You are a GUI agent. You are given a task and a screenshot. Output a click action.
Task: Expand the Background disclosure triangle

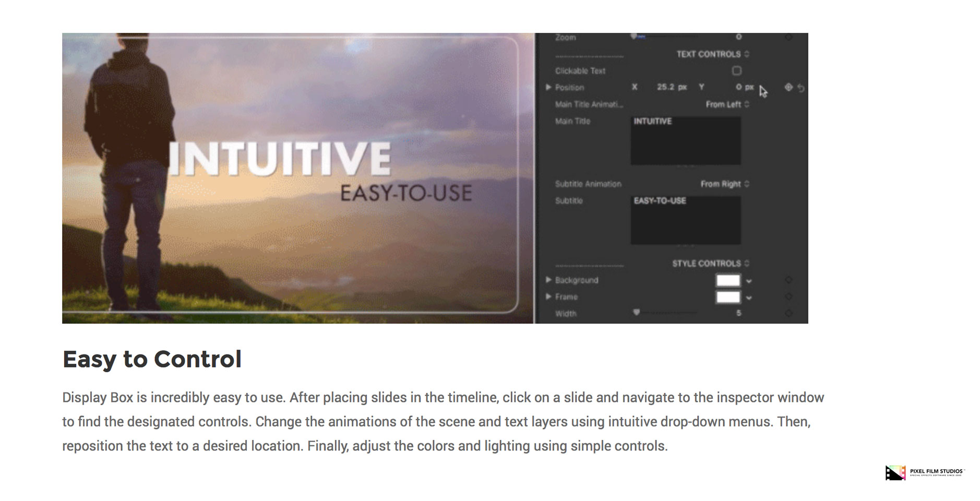[x=548, y=280]
